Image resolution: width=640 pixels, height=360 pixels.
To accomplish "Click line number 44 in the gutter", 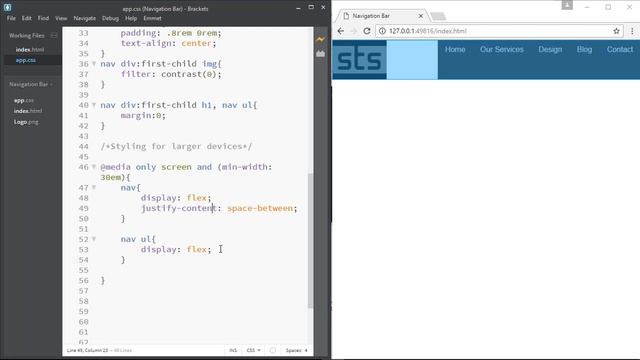I will [83, 146].
